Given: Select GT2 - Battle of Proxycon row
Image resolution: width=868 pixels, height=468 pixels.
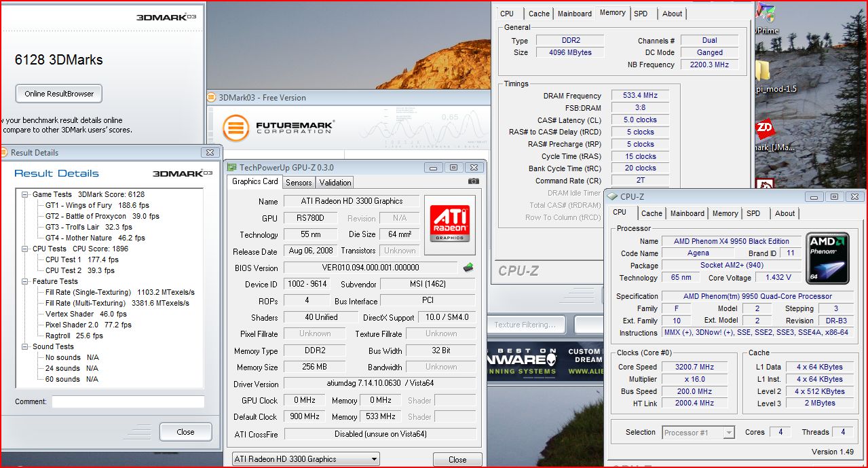Looking at the screenshot, I should pyautogui.click(x=102, y=216).
